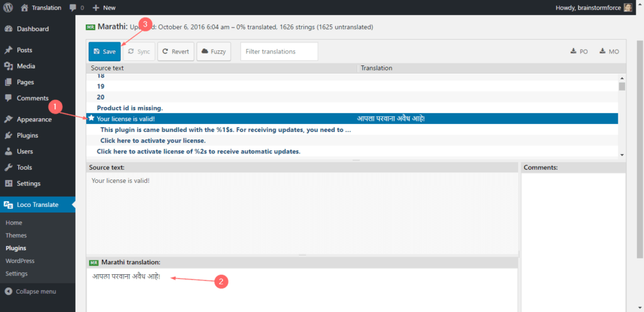Download the PO file
This screenshot has width=644, height=312.
click(x=579, y=52)
